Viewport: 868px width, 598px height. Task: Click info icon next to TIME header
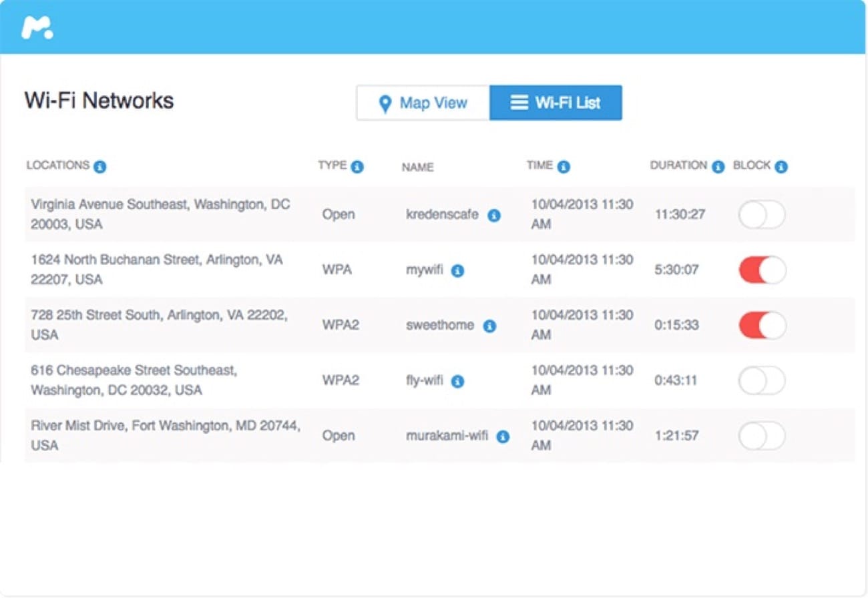(x=564, y=166)
